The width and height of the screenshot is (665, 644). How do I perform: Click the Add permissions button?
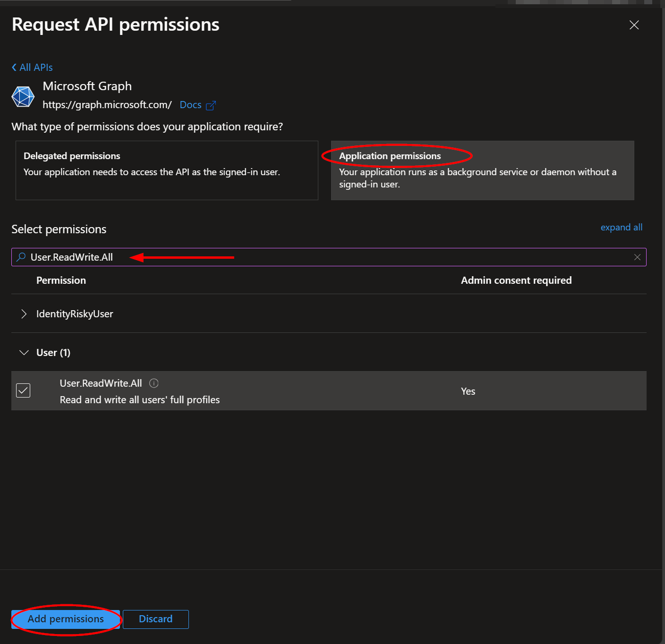66,619
